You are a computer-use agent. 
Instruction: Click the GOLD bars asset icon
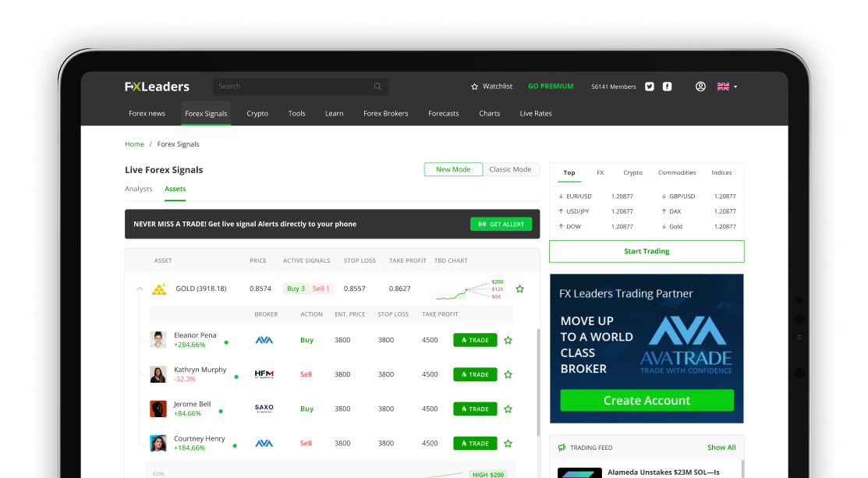click(x=159, y=289)
